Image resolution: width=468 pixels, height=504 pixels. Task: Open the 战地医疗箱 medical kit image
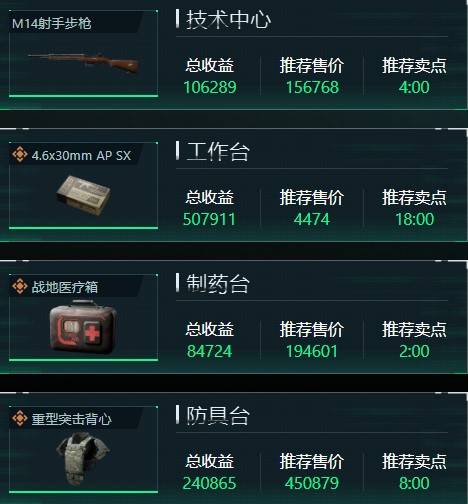tap(83, 327)
